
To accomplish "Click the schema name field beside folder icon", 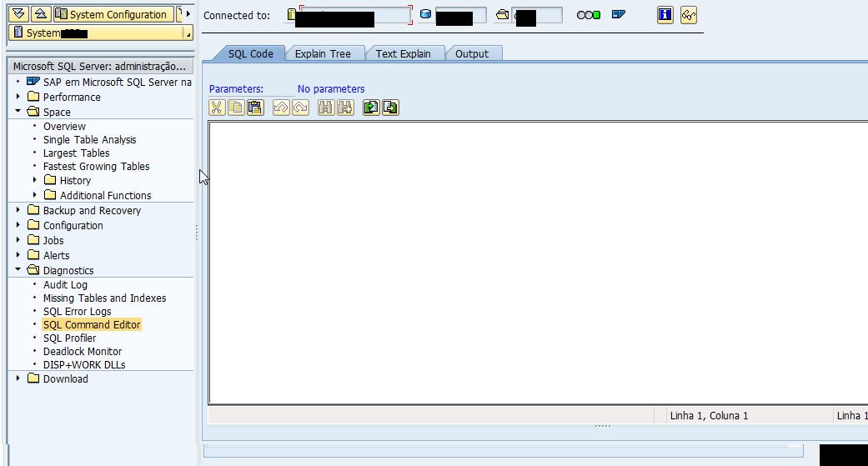I will [x=537, y=15].
